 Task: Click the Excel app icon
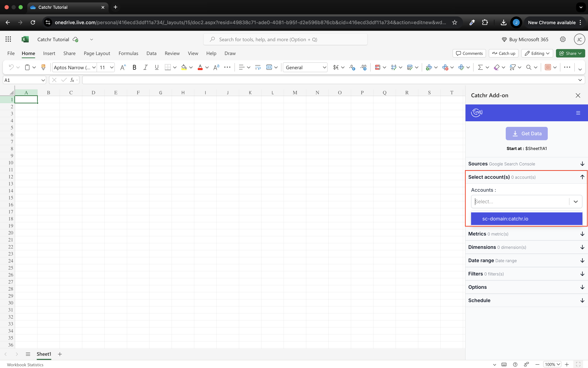25,39
